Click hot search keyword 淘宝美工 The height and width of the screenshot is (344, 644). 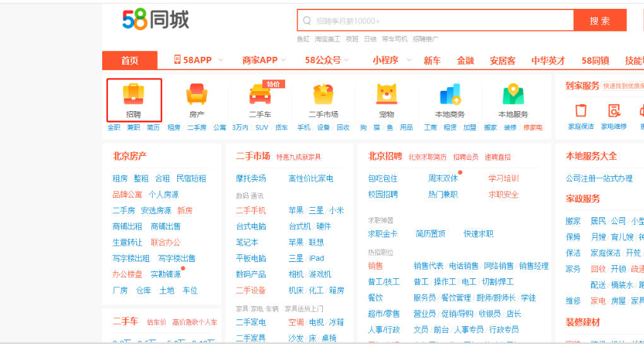tap(328, 39)
